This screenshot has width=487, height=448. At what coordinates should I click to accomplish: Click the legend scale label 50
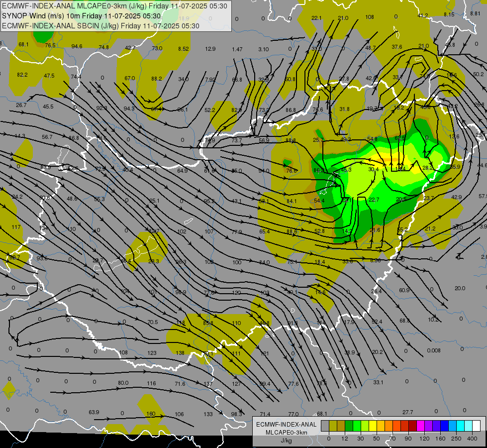376,439
